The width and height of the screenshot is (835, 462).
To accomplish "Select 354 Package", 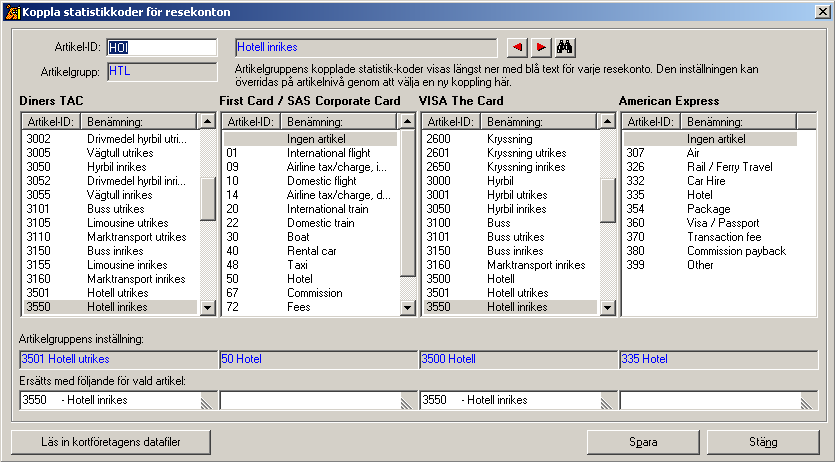I will (x=710, y=209).
